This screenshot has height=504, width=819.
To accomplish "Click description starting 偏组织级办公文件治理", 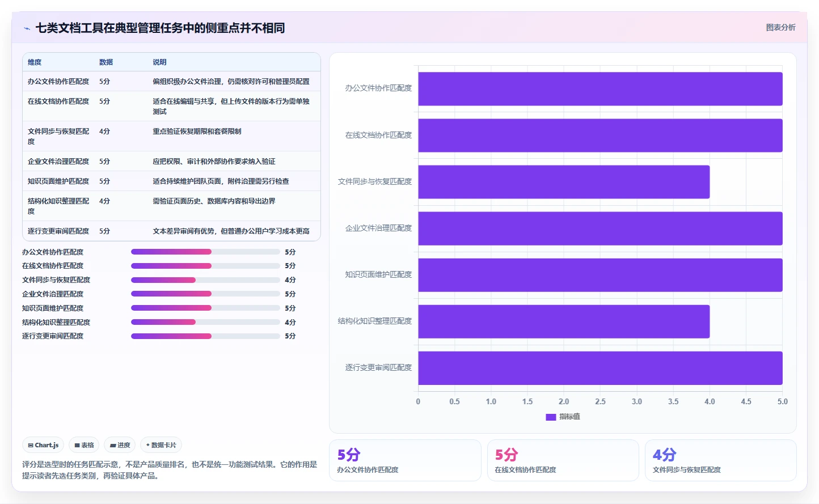I will (x=231, y=82).
